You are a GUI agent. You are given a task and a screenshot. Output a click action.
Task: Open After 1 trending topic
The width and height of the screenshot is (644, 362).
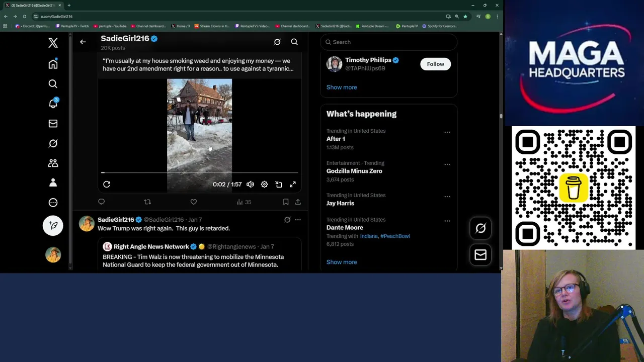click(x=336, y=139)
